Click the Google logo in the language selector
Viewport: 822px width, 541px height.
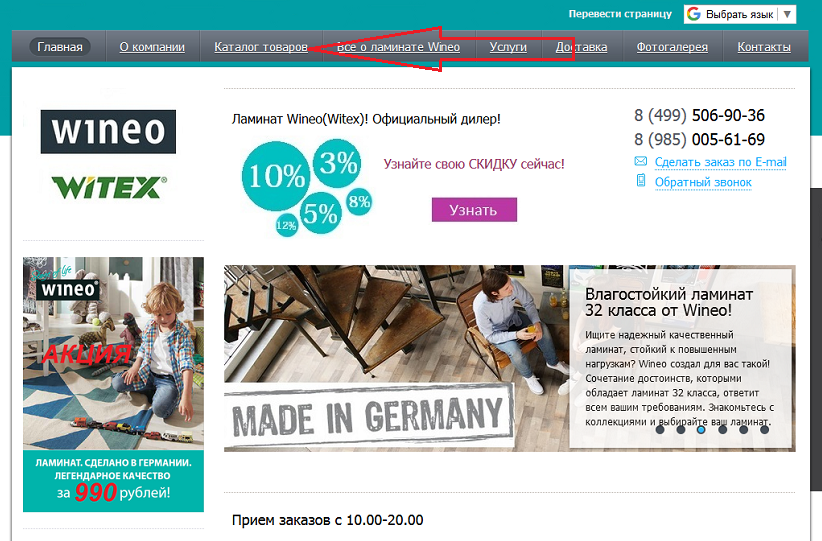[694, 14]
